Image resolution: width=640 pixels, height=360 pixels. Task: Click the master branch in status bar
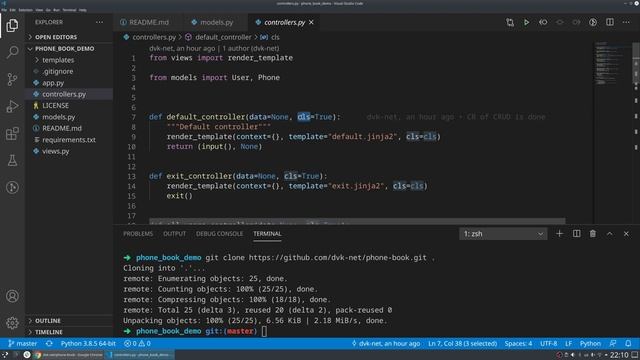pos(23,344)
